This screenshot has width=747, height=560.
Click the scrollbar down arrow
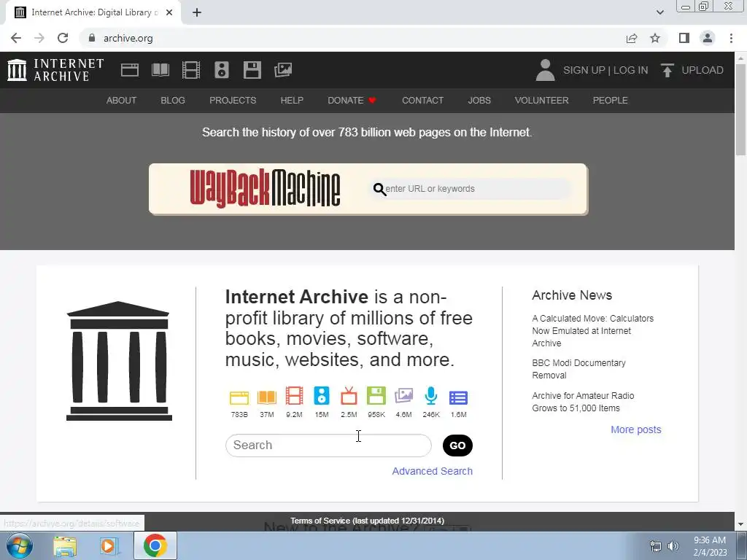tap(740, 524)
